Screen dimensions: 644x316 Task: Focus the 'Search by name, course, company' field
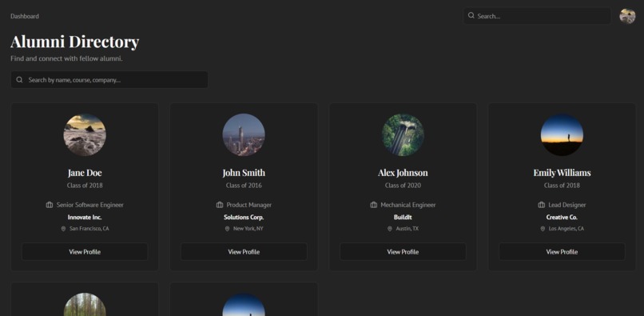109,80
